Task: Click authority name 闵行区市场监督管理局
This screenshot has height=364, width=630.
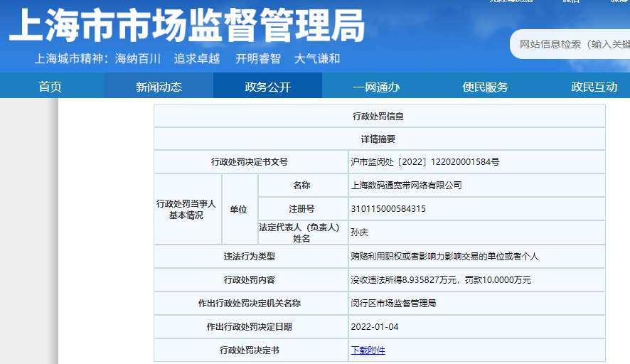Action: [x=393, y=304]
